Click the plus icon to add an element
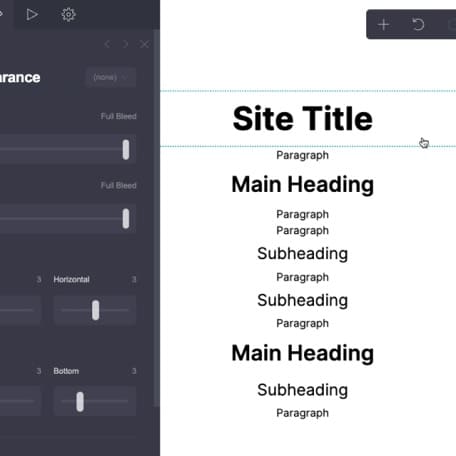456x456 pixels. tap(383, 25)
